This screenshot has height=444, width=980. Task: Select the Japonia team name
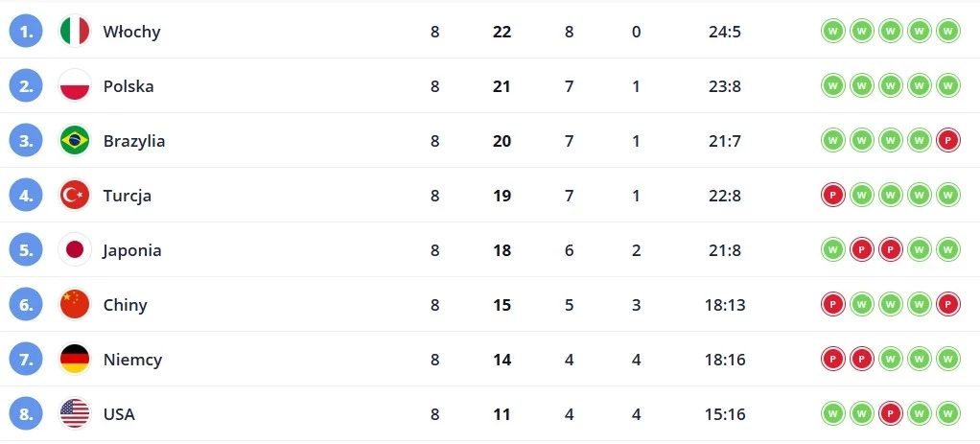[x=132, y=250]
